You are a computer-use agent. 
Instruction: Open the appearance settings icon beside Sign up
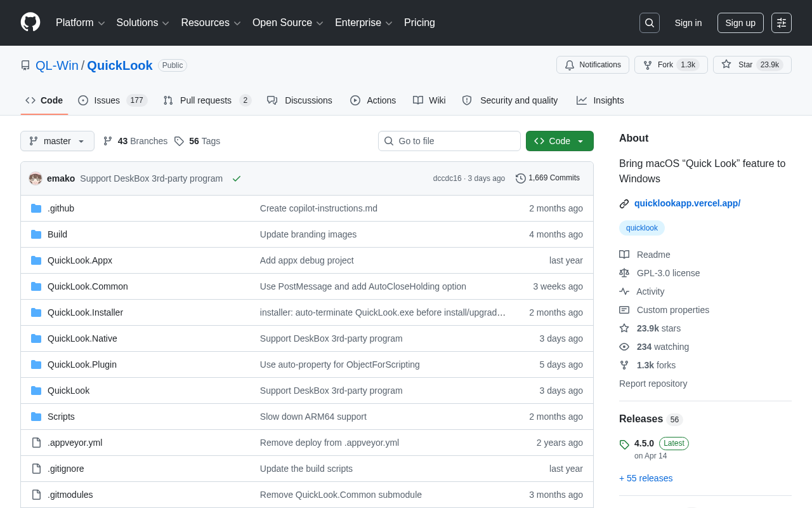pyautogui.click(x=782, y=23)
